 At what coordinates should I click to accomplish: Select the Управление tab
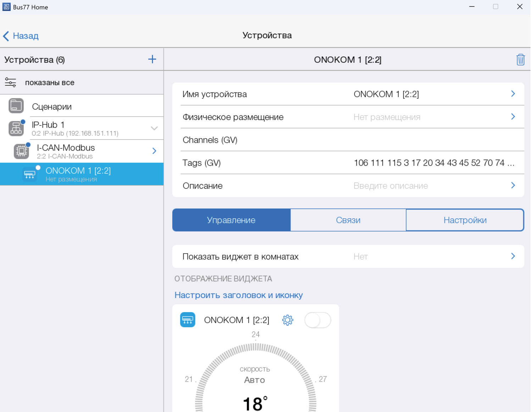231,220
